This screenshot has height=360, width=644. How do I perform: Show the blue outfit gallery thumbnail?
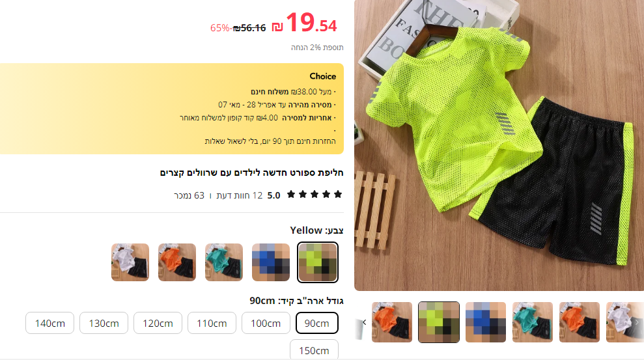pyautogui.click(x=486, y=322)
